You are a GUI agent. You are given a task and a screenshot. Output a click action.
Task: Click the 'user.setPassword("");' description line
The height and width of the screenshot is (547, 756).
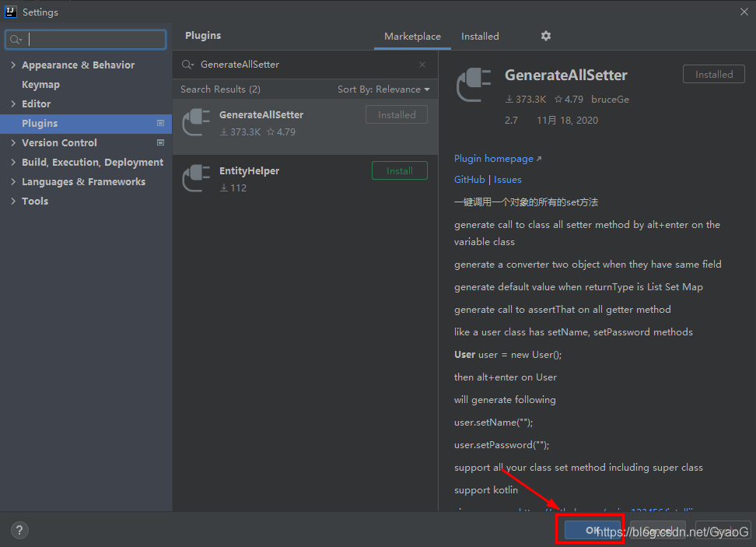[502, 445]
